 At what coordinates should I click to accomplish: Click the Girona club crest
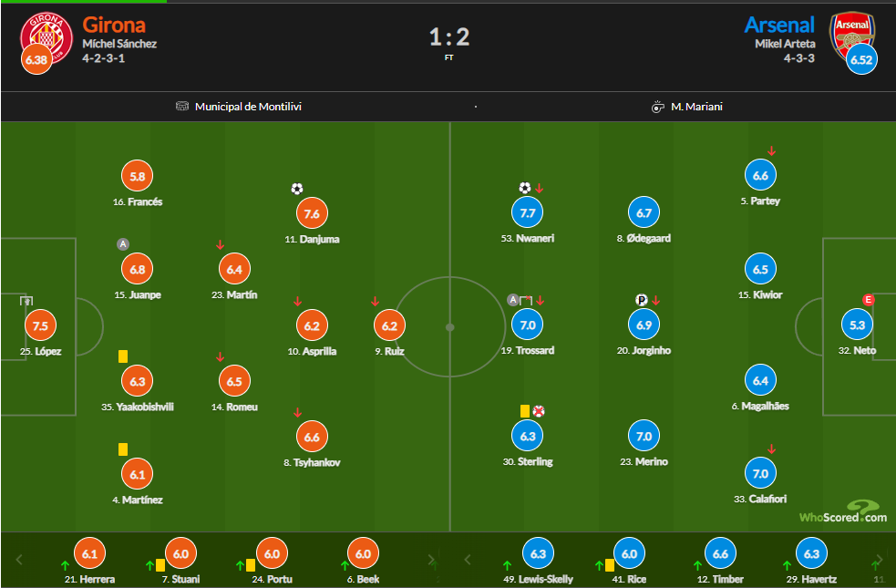tap(46, 37)
